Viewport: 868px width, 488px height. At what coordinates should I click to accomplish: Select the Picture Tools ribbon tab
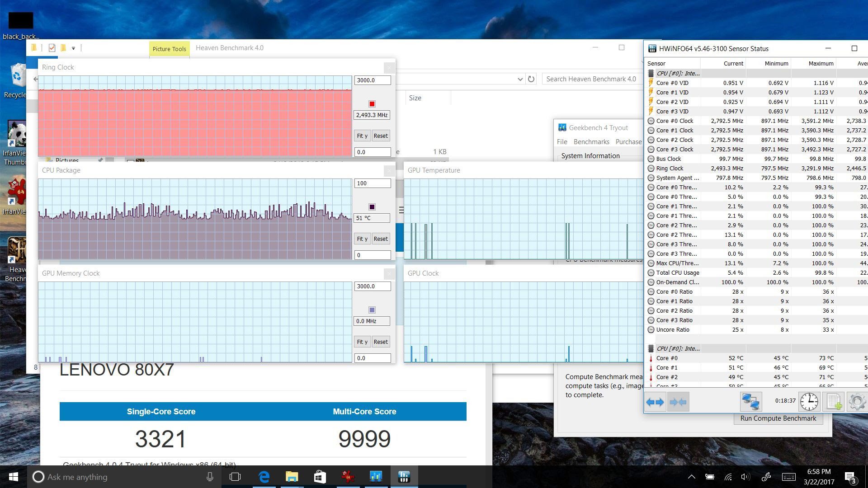(169, 49)
